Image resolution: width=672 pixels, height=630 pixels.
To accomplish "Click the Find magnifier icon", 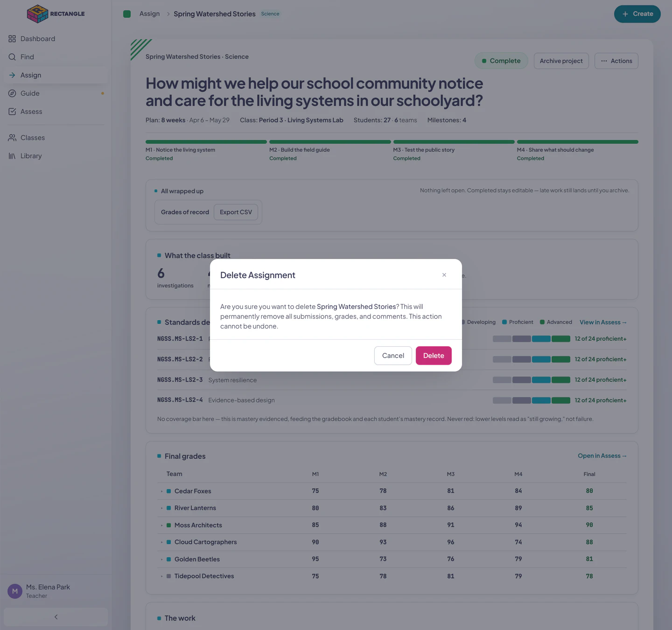I will coord(12,57).
